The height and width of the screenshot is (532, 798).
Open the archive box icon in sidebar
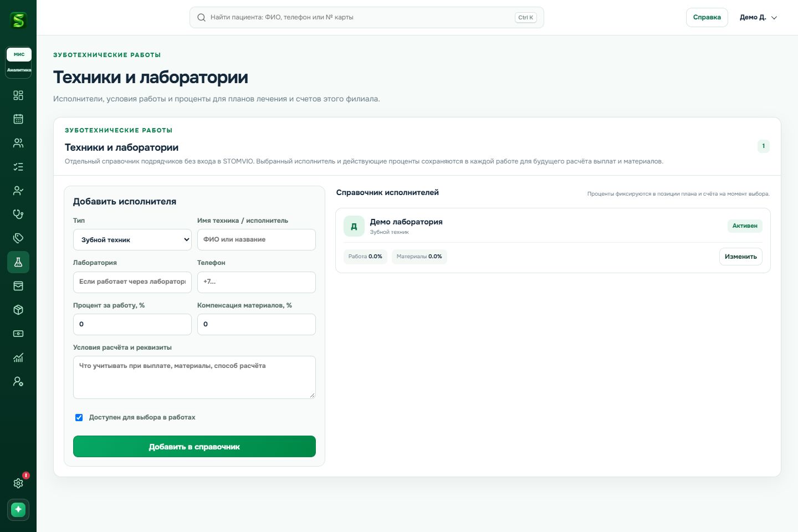[18, 286]
